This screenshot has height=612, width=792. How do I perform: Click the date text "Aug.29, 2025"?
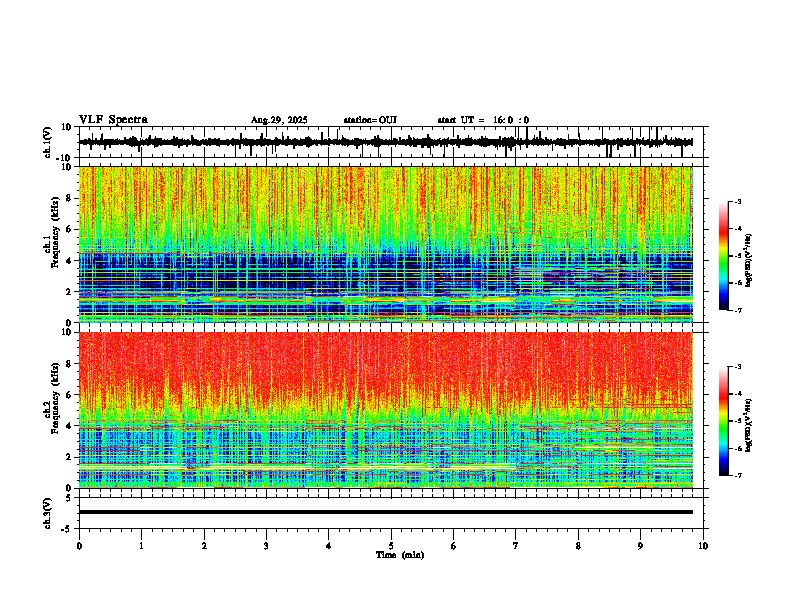pyautogui.click(x=279, y=120)
